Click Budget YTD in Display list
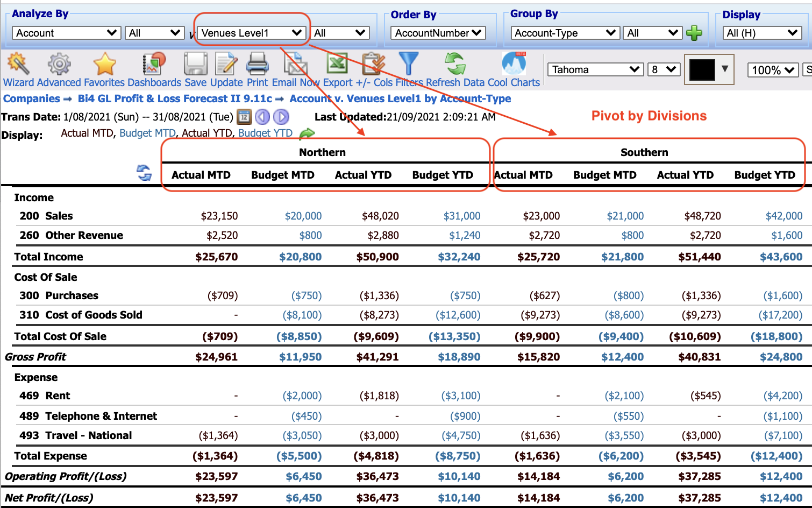The height and width of the screenshot is (508, 812). pyautogui.click(x=265, y=133)
